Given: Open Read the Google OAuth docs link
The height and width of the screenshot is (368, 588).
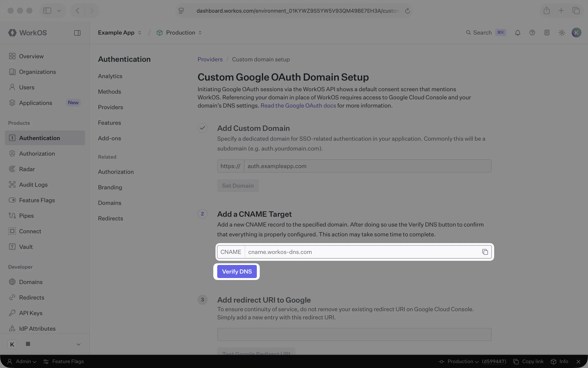Looking at the screenshot, I should [298, 106].
